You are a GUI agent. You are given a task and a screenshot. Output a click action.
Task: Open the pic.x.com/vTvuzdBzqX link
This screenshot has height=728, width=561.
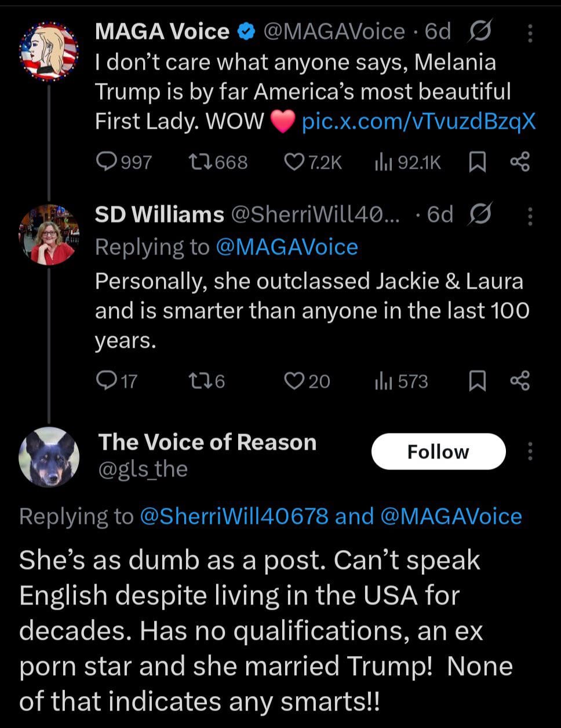(x=418, y=122)
